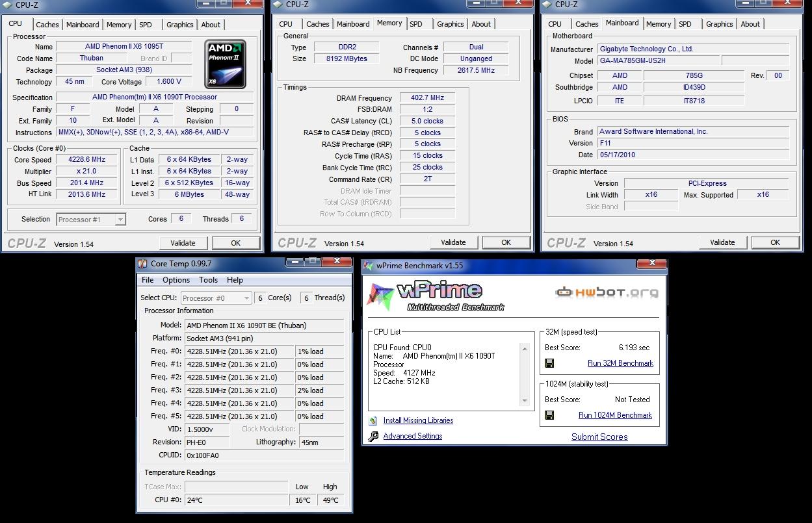Click the floppy save icon beside Run 1024M Benchmark
This screenshot has height=523, width=812.
549,415
